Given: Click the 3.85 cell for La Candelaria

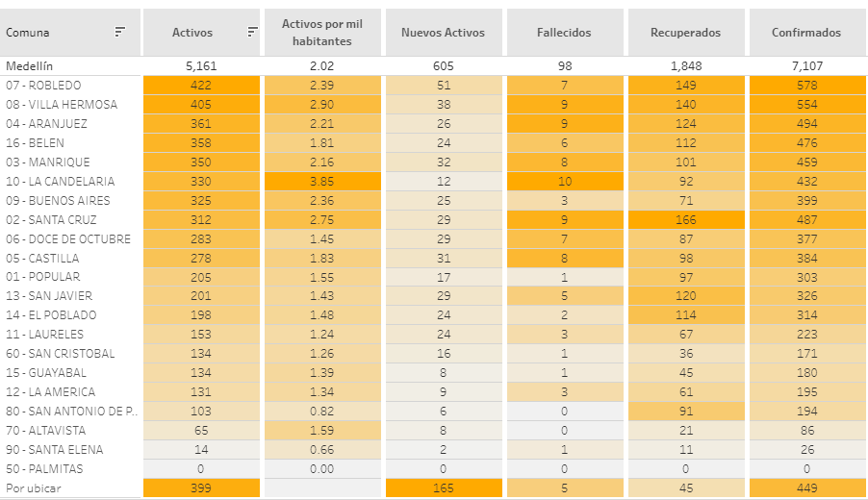Looking at the screenshot, I should tap(322, 181).
